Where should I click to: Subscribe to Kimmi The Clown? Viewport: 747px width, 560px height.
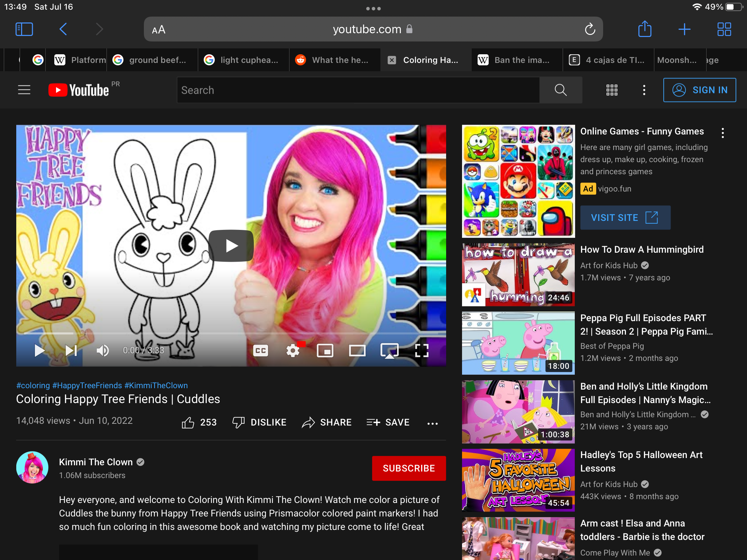(x=409, y=468)
